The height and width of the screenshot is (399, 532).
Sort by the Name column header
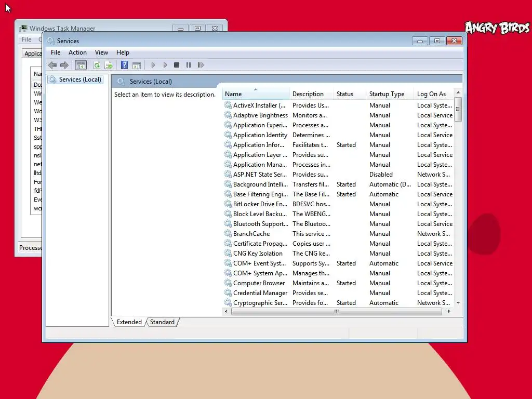coord(256,94)
